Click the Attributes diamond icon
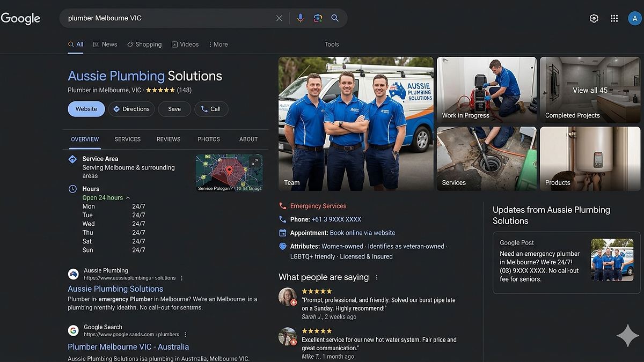 (x=283, y=246)
